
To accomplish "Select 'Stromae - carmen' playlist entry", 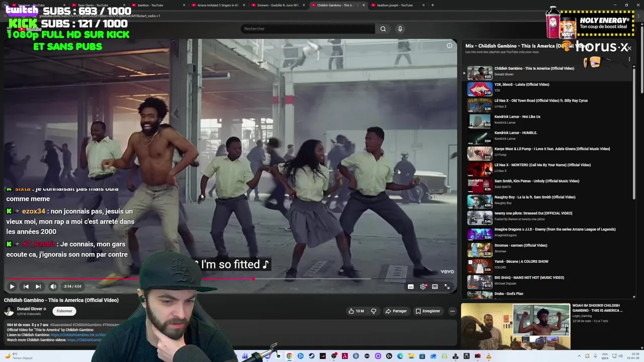I will click(x=547, y=249).
